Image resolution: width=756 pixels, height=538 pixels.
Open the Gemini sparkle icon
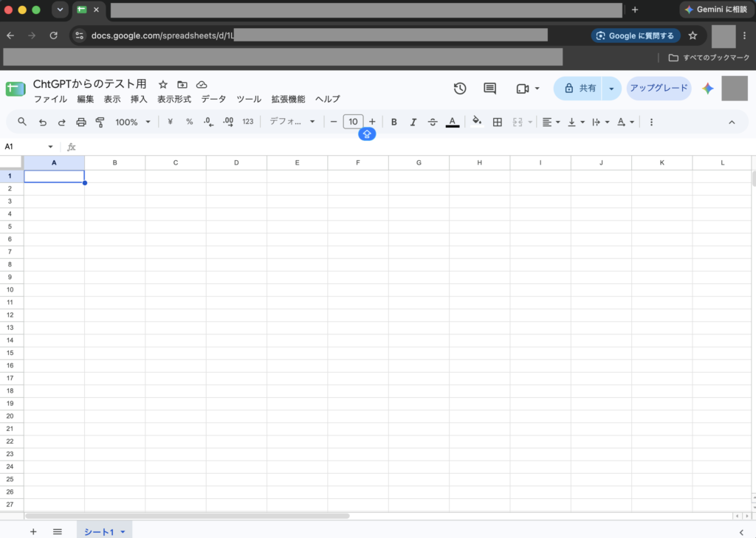[708, 89]
